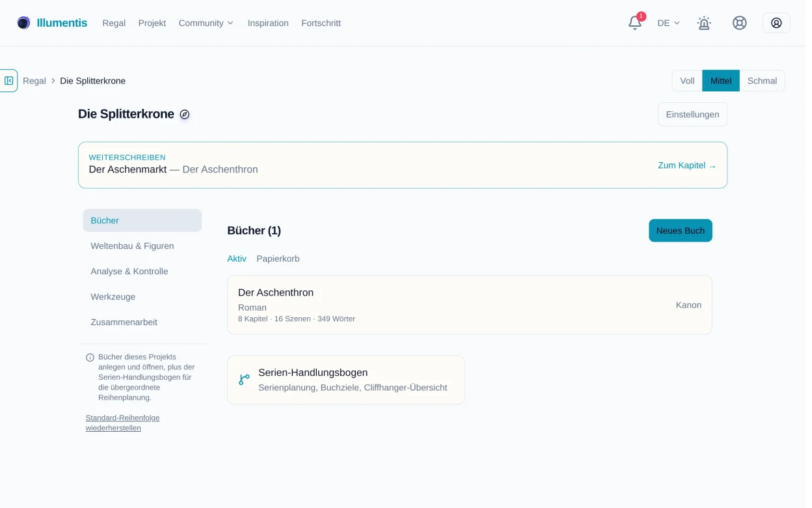Click Die Splitterkrone in the breadcrumb
The width and height of the screenshot is (812, 508).
(92, 81)
